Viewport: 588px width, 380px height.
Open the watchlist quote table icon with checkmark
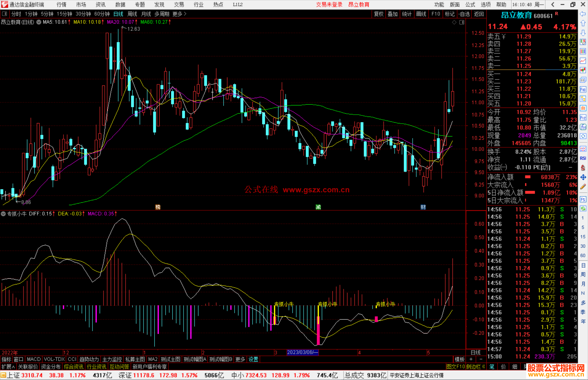pyautogui.click(x=583, y=42)
